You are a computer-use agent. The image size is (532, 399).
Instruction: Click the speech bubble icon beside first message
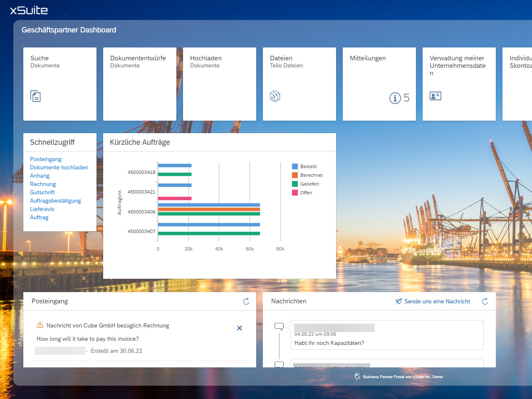(279, 327)
